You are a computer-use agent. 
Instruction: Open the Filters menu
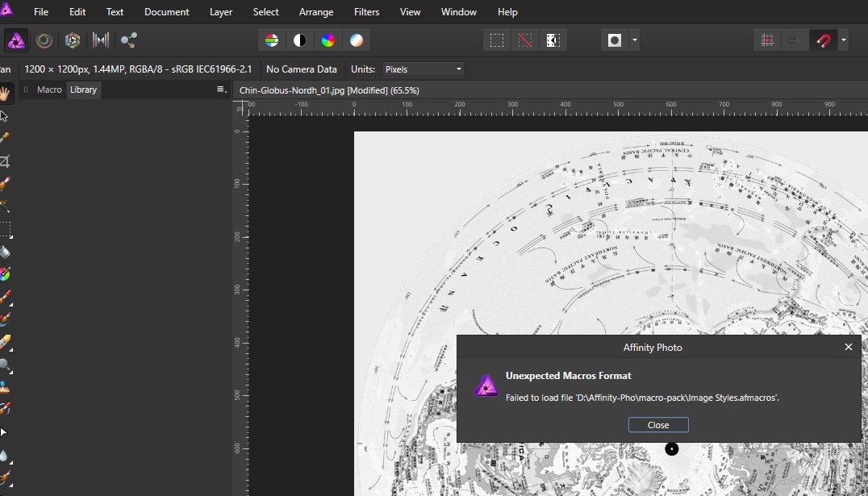(366, 11)
